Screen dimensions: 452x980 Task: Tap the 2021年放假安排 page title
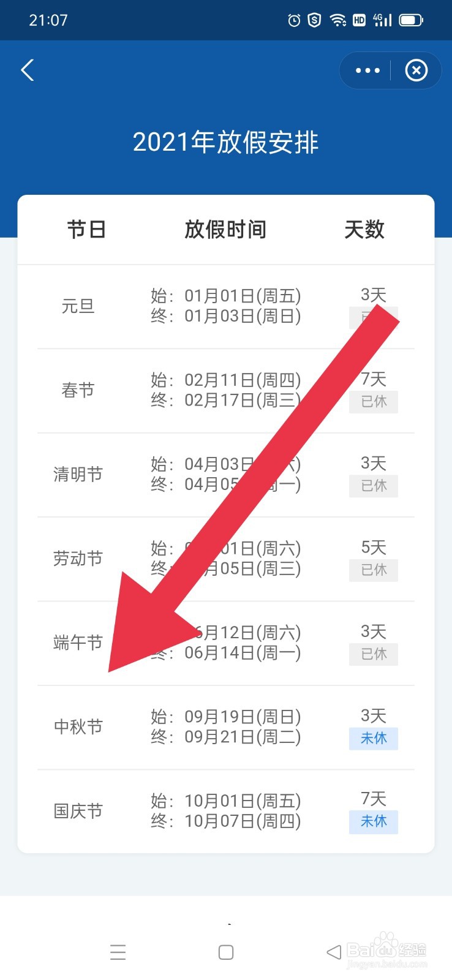click(x=226, y=142)
